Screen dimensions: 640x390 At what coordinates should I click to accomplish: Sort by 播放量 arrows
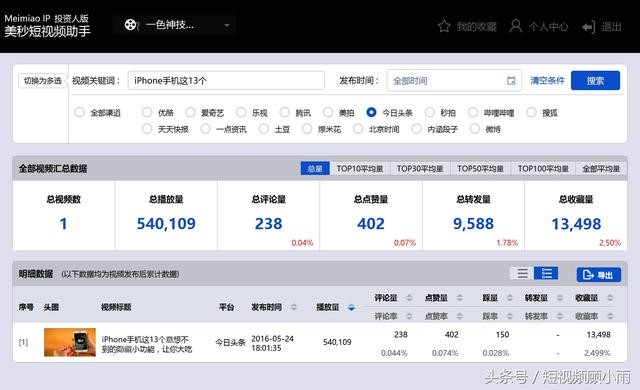click(351, 307)
